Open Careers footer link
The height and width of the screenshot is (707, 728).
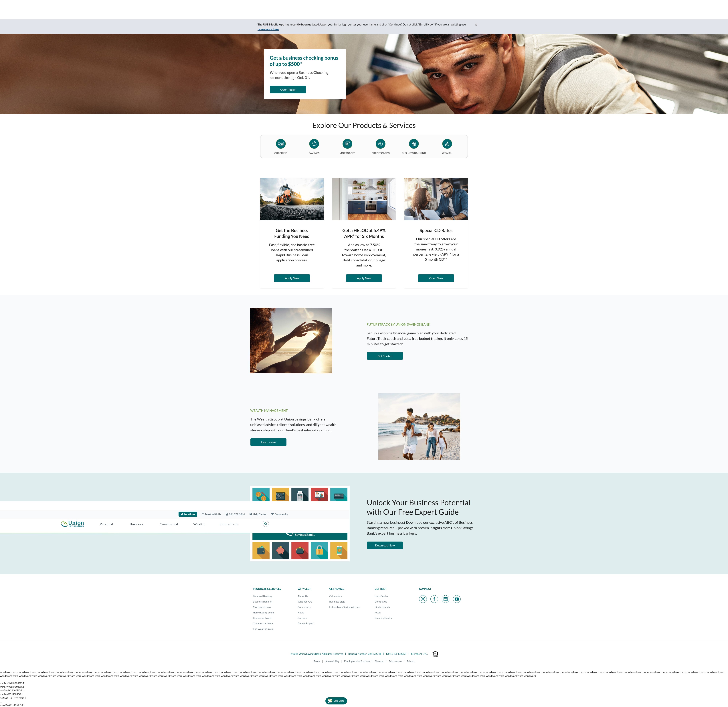point(302,618)
